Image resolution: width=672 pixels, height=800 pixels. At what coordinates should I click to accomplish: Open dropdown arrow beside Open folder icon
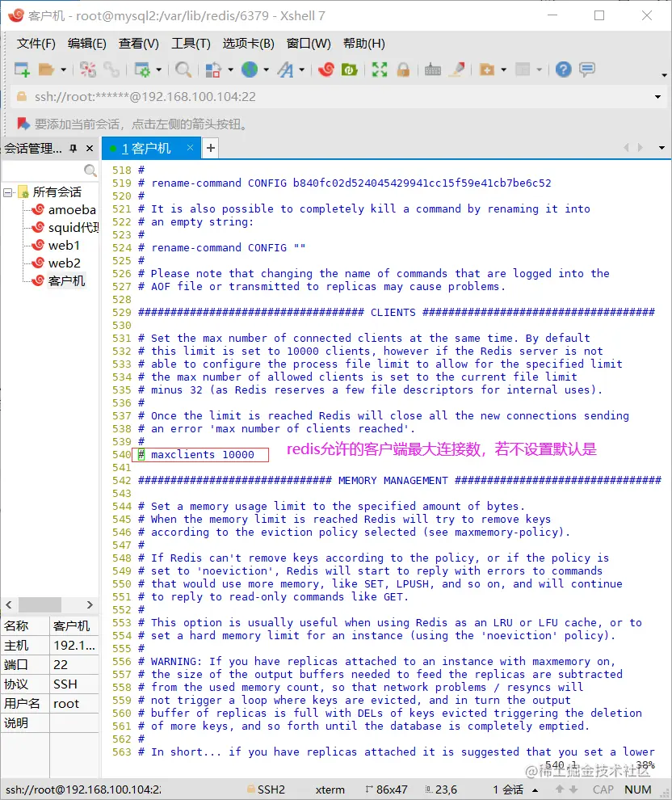pos(63,69)
